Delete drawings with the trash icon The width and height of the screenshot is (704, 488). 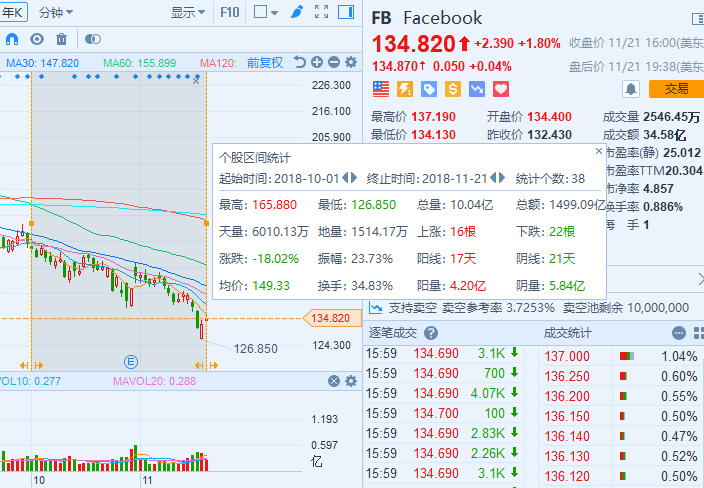point(62,40)
